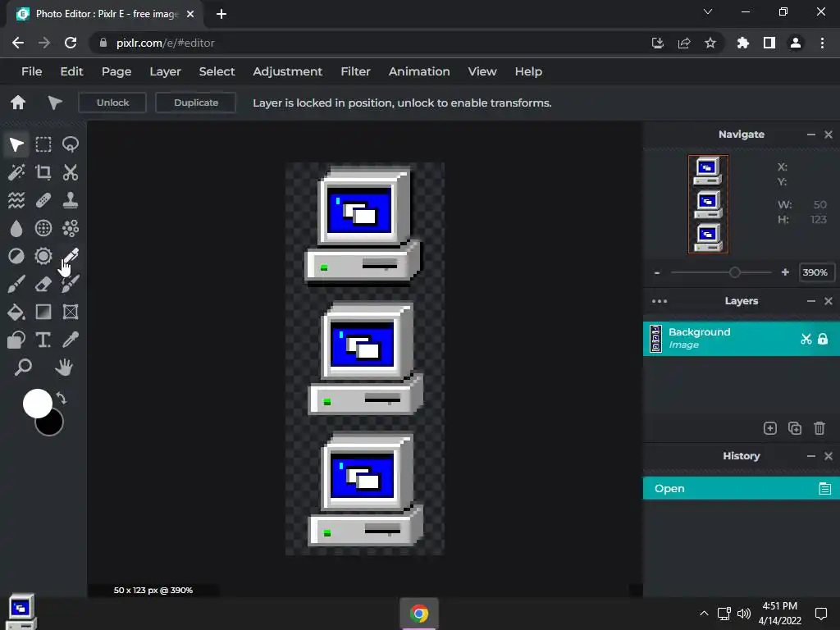The image size is (840, 630).
Task: Zoom out with minus button
Action: [x=657, y=272]
